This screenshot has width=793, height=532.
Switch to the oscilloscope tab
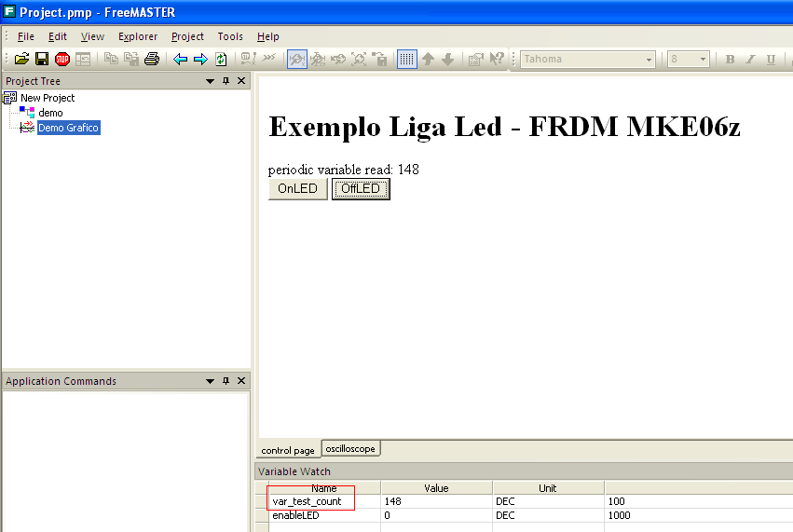click(350, 448)
